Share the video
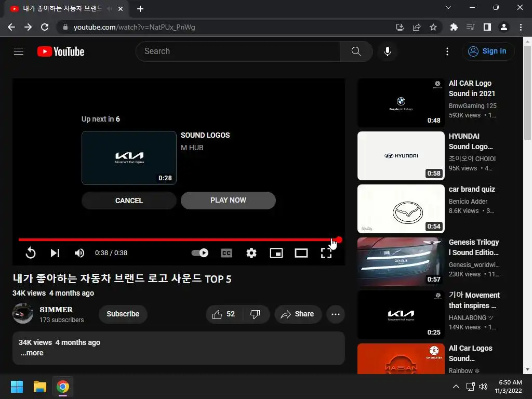532x399 pixels. click(x=298, y=314)
